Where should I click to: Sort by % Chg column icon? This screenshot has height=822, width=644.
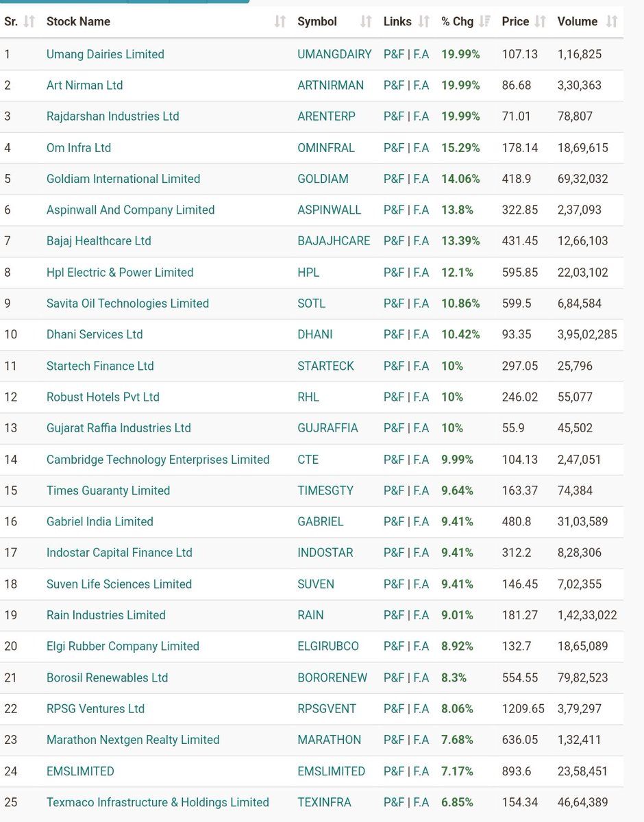pos(485,22)
